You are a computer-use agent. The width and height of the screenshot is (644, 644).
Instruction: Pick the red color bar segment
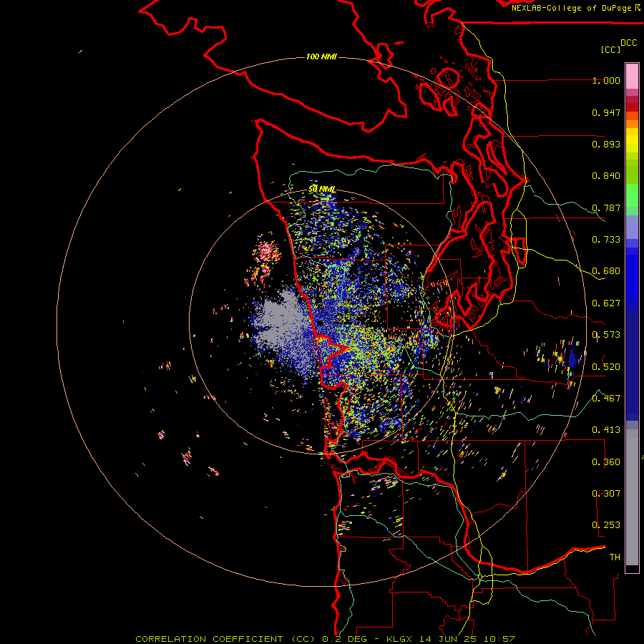[x=632, y=107]
